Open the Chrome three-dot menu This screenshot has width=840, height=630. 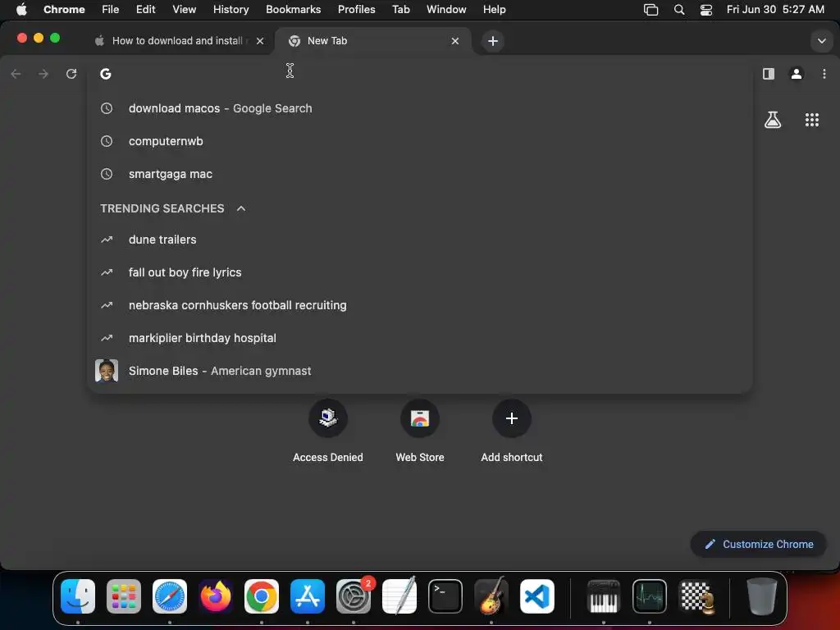pos(824,74)
